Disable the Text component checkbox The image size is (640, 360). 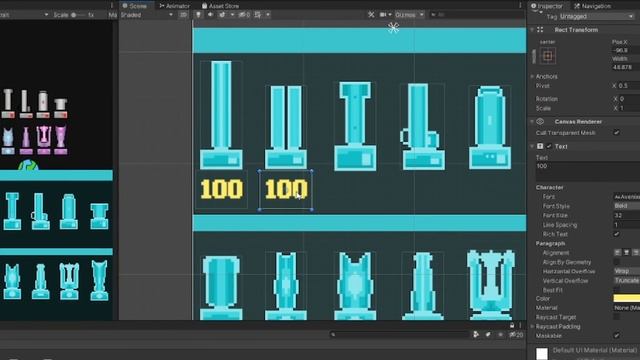click(549, 146)
